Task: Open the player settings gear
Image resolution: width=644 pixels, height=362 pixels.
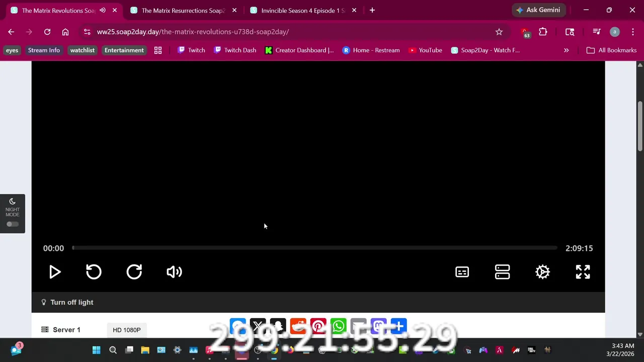Action: (542, 272)
